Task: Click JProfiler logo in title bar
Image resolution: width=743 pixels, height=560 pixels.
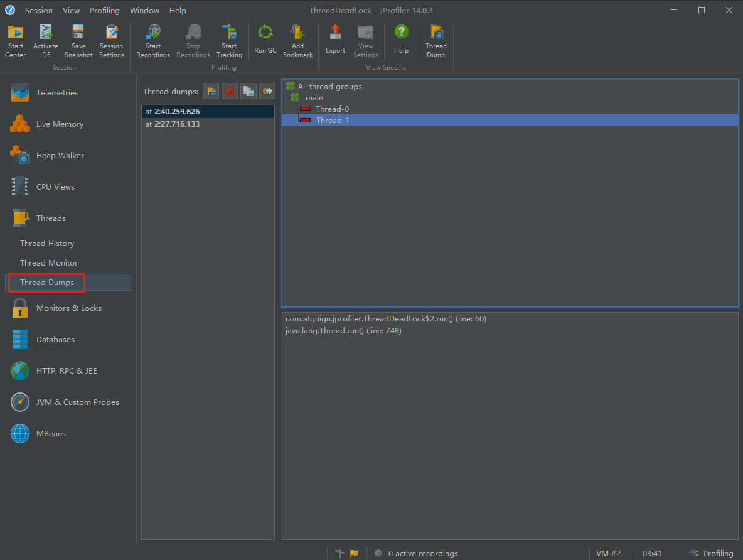Action: click(10, 10)
